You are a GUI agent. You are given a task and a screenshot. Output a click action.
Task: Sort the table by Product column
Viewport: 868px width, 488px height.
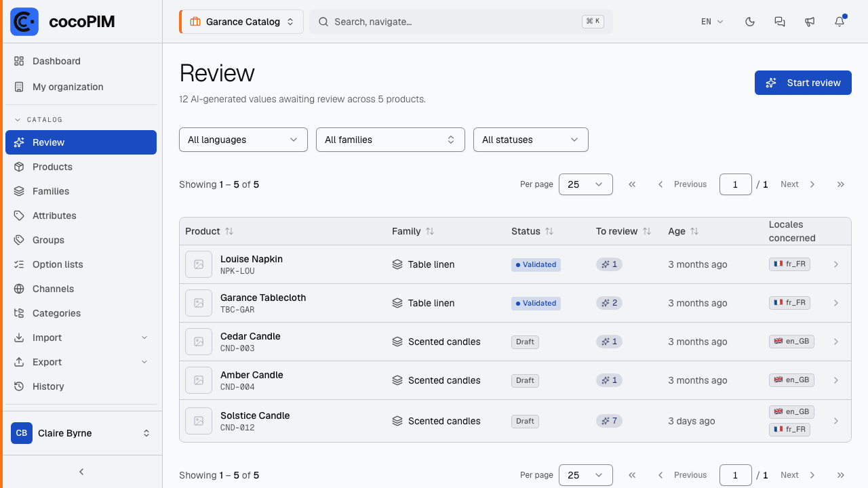coord(209,231)
